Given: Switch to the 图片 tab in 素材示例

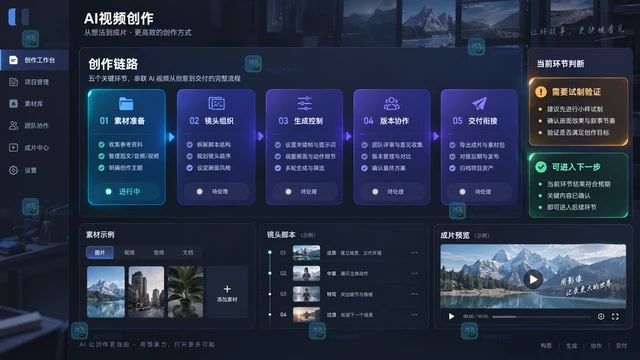Looking at the screenshot, I should [100, 253].
